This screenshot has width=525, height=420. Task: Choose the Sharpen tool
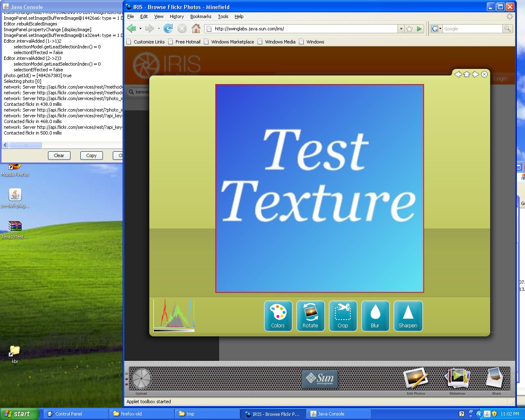(x=408, y=315)
